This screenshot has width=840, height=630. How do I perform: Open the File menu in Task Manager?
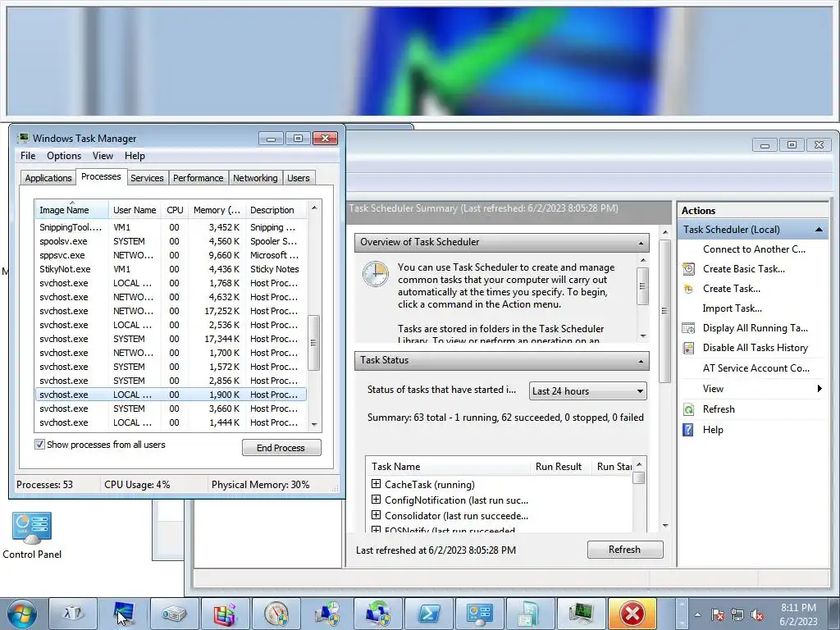[28, 156]
